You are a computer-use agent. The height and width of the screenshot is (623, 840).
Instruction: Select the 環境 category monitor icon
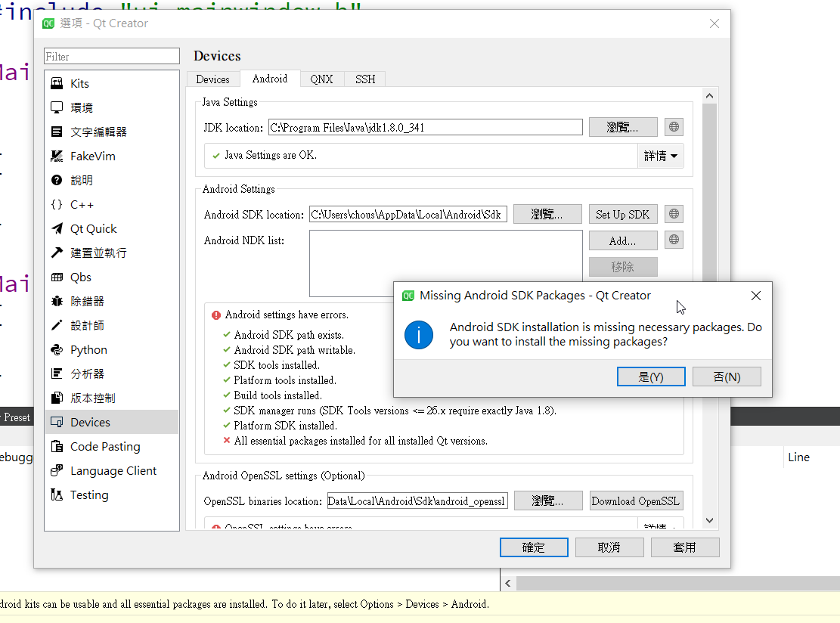pyautogui.click(x=57, y=107)
